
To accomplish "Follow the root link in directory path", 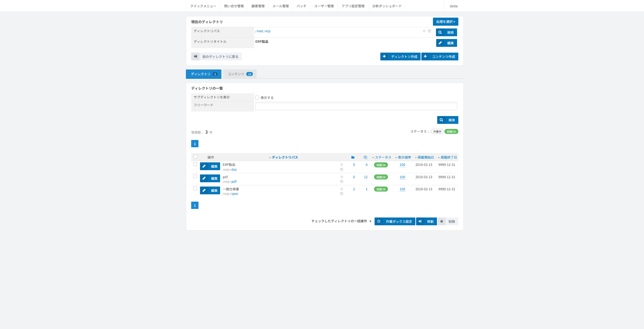I will pyautogui.click(x=260, y=31).
